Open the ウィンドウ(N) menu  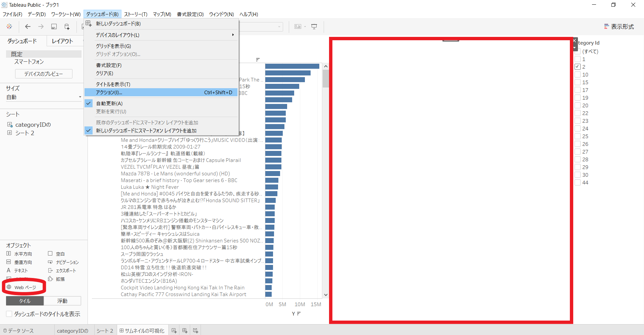tap(221, 14)
